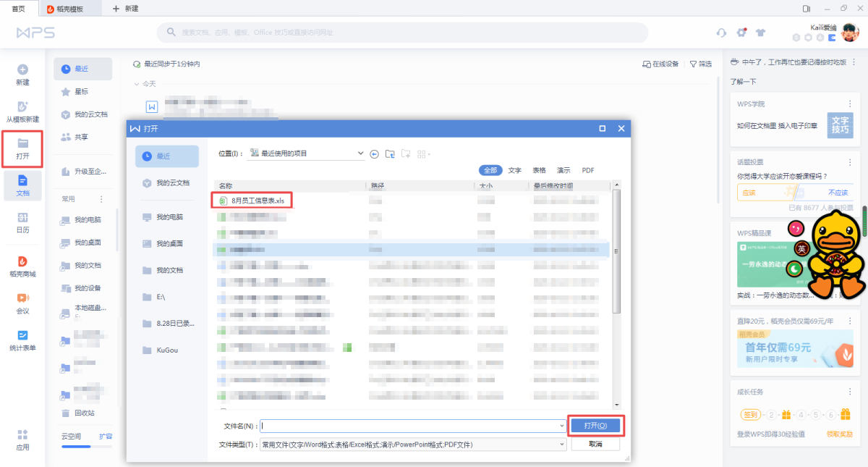Click the 签到 check-in button
The width and height of the screenshot is (868, 467).
tap(751, 415)
